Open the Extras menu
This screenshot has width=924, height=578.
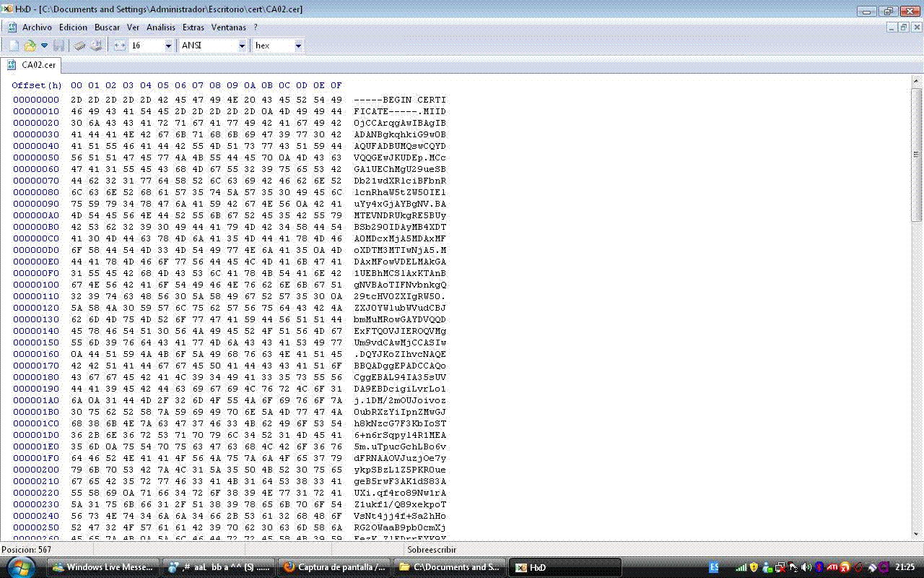click(x=193, y=27)
